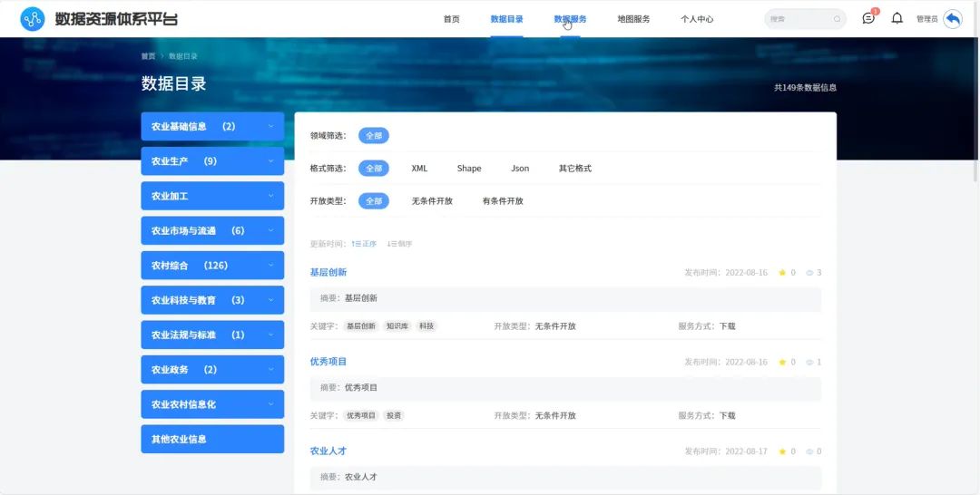Focus the search input field
The height and width of the screenshot is (495, 980).
click(x=799, y=19)
